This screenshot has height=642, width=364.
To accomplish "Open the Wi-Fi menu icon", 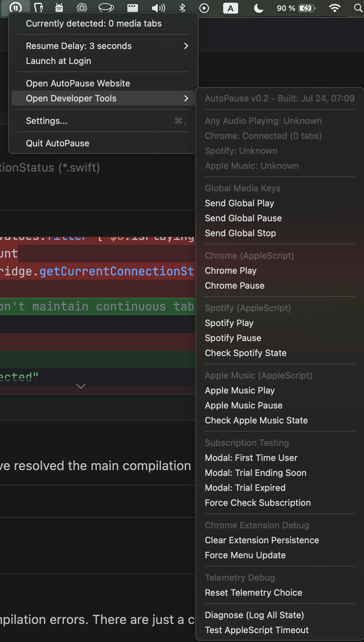I will coord(335,8).
